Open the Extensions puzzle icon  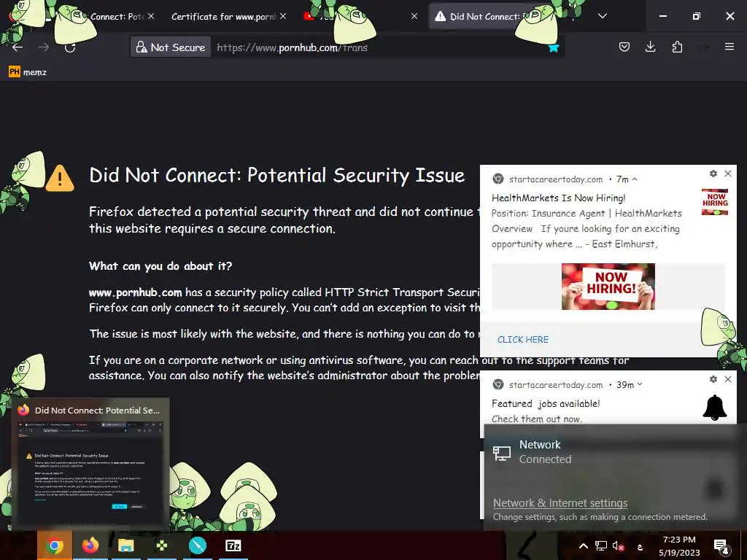click(677, 47)
